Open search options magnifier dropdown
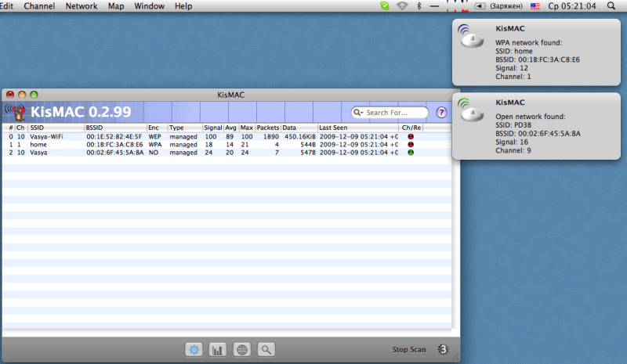627x364 pixels. (358, 113)
